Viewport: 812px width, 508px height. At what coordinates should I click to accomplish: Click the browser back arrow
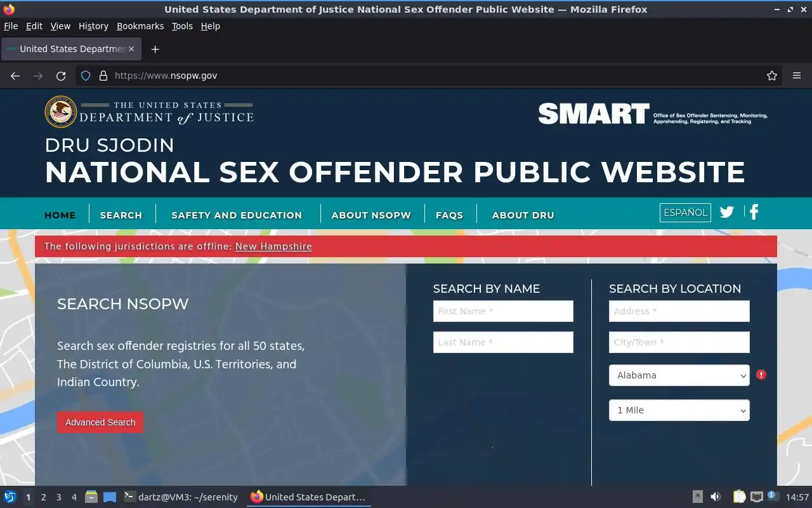pyautogui.click(x=15, y=76)
